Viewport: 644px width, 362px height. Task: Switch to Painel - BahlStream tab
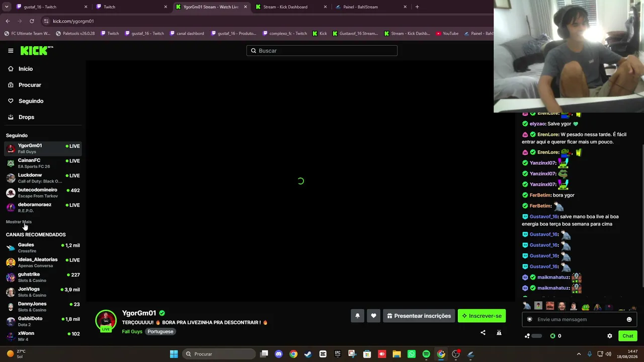[371, 7]
